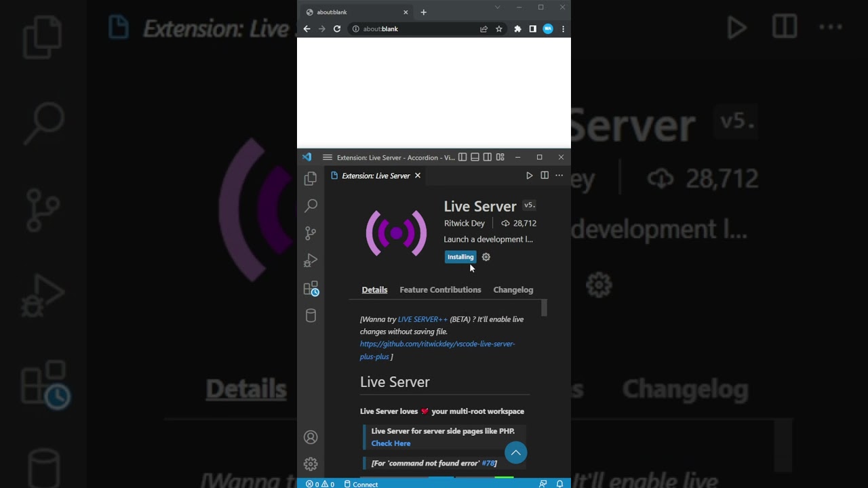Open the Chrome three-dot menu
Viewport: 868px width, 488px height.
(563, 29)
